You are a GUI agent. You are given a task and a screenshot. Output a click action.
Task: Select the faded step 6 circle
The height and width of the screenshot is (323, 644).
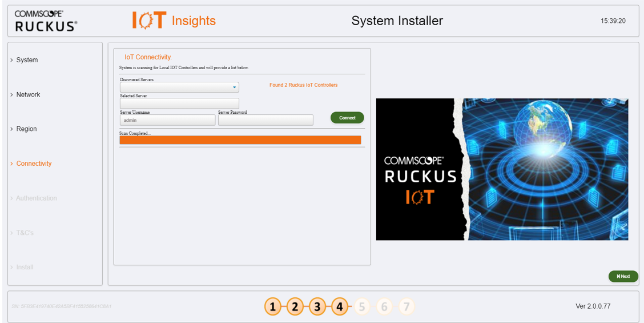tap(384, 306)
